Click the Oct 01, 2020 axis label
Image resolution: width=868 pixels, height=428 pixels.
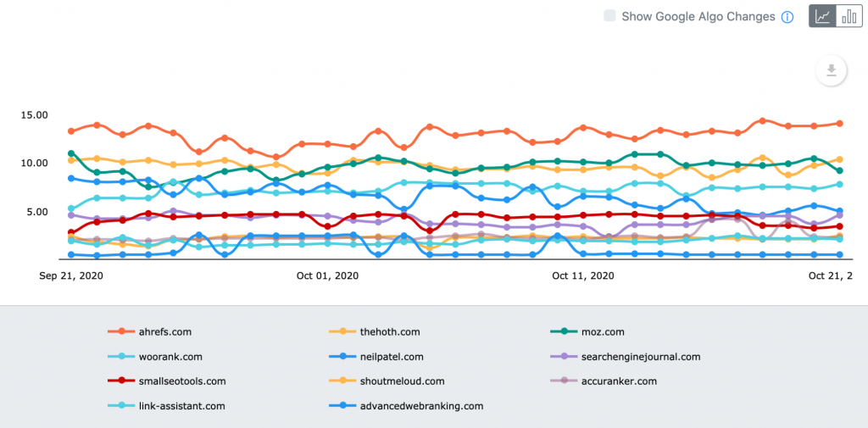[x=327, y=275]
